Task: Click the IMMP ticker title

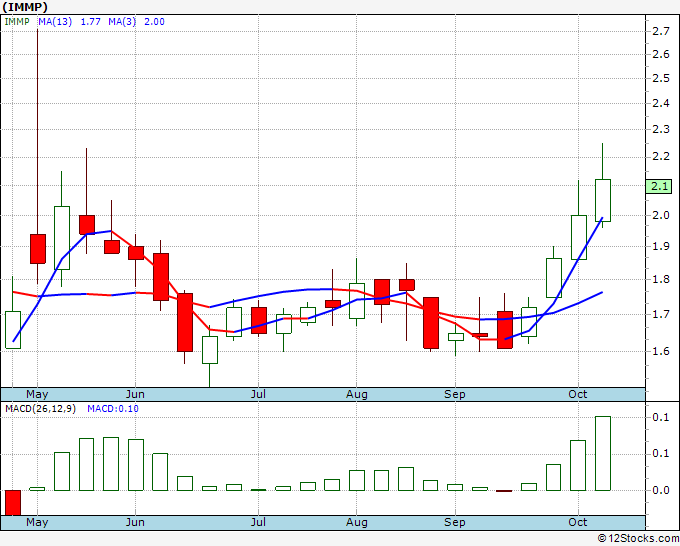Action: pos(25,7)
